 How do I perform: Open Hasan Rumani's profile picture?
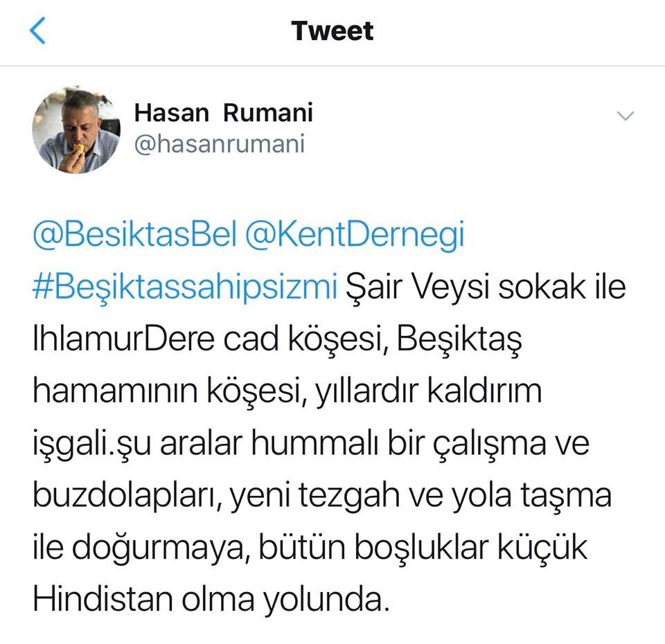76,129
